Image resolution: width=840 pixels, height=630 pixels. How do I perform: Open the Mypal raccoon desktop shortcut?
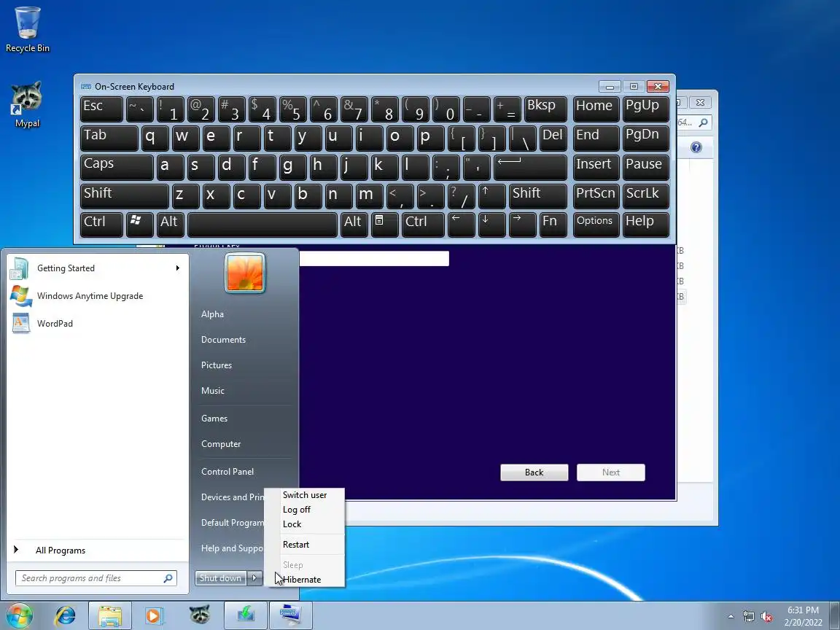pos(27,104)
